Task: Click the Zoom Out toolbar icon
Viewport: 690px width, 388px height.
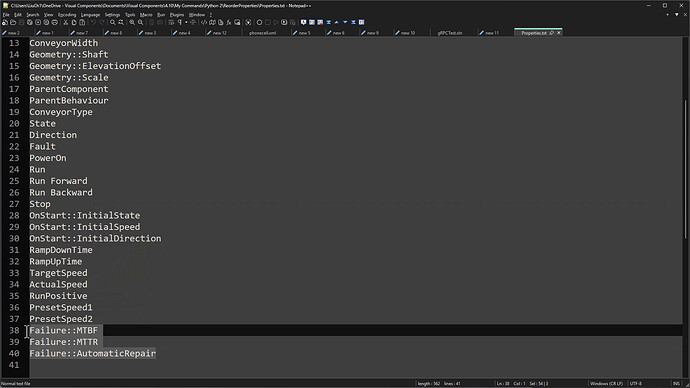Action: [140, 22]
